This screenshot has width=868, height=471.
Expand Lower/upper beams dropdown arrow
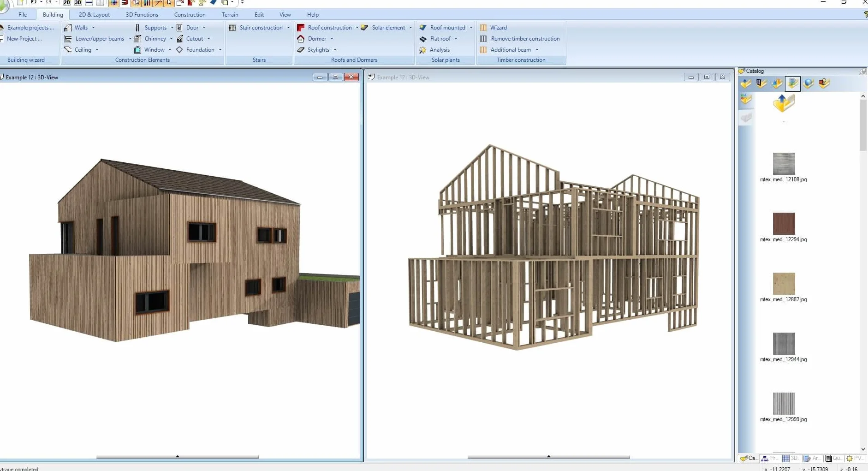(x=130, y=39)
